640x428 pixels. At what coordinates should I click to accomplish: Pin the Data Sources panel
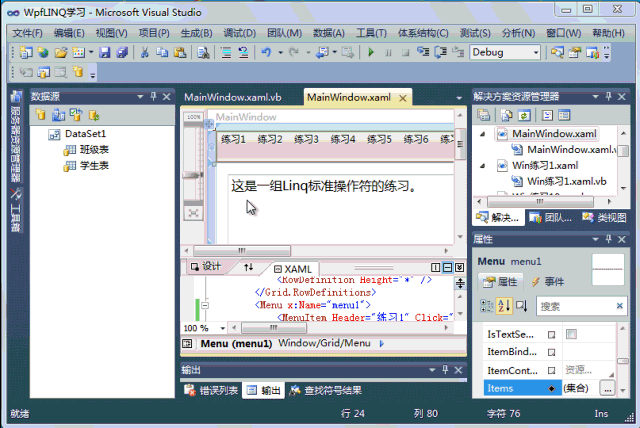[x=153, y=96]
